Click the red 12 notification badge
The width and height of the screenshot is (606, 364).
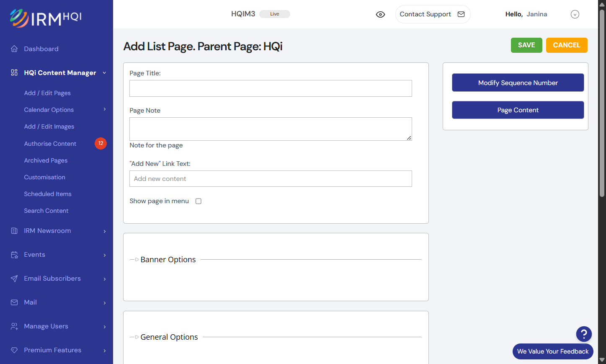pyautogui.click(x=101, y=143)
